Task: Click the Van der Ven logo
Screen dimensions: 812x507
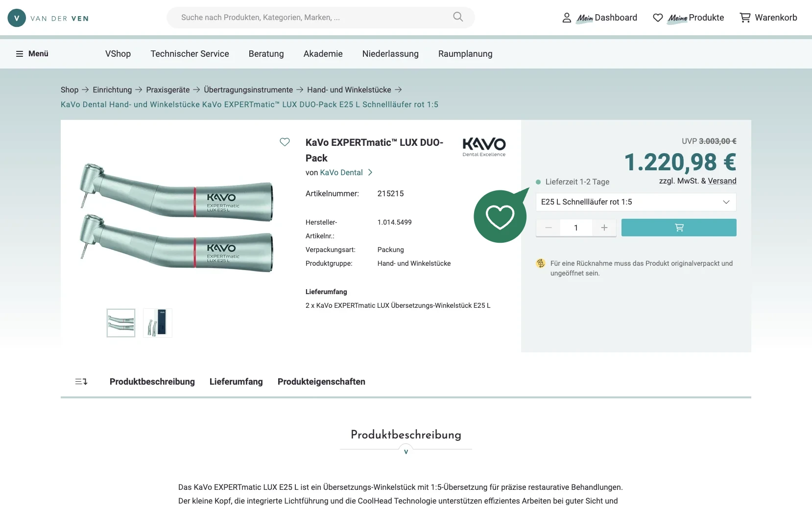Action: point(48,18)
